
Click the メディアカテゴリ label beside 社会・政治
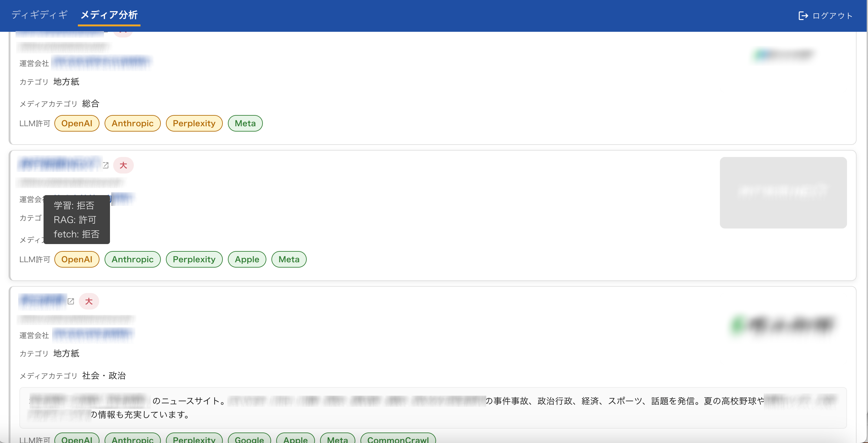pyautogui.click(x=49, y=376)
